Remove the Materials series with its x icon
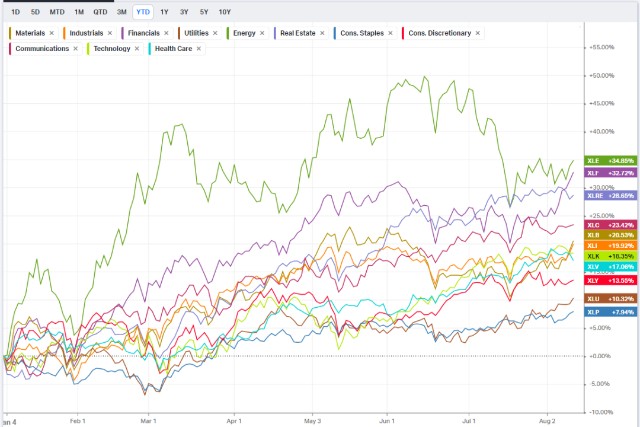 (x=52, y=33)
